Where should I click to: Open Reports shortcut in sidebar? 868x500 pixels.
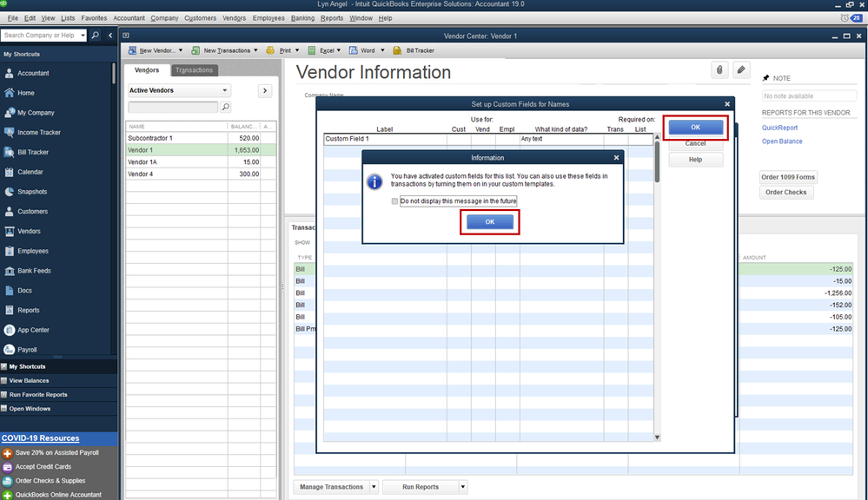28,310
